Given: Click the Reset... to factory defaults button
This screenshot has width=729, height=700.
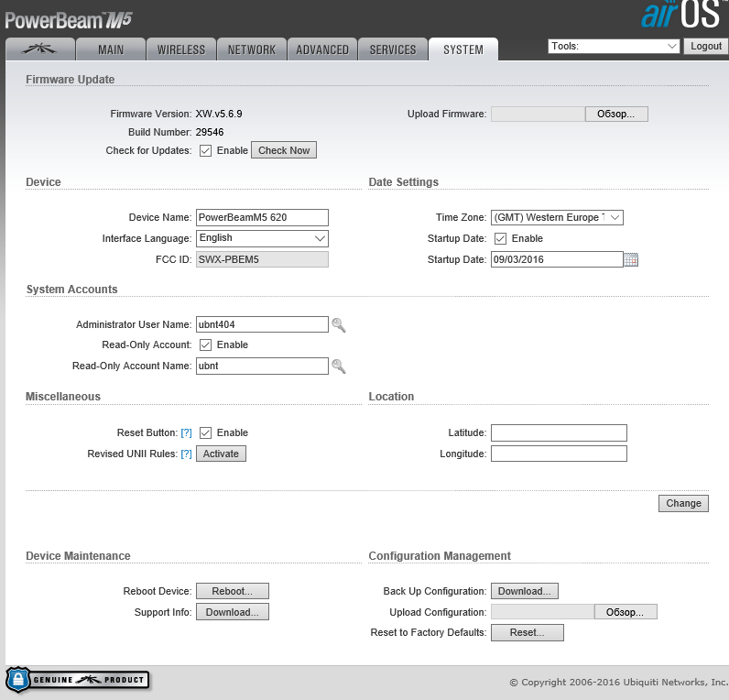Looking at the screenshot, I should coord(528,632).
